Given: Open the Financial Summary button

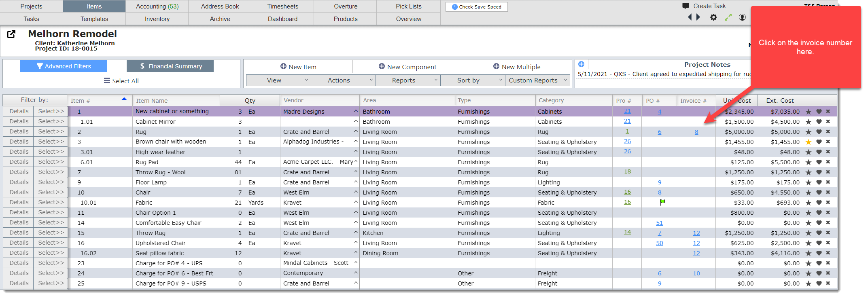Looking at the screenshot, I should 170,66.
